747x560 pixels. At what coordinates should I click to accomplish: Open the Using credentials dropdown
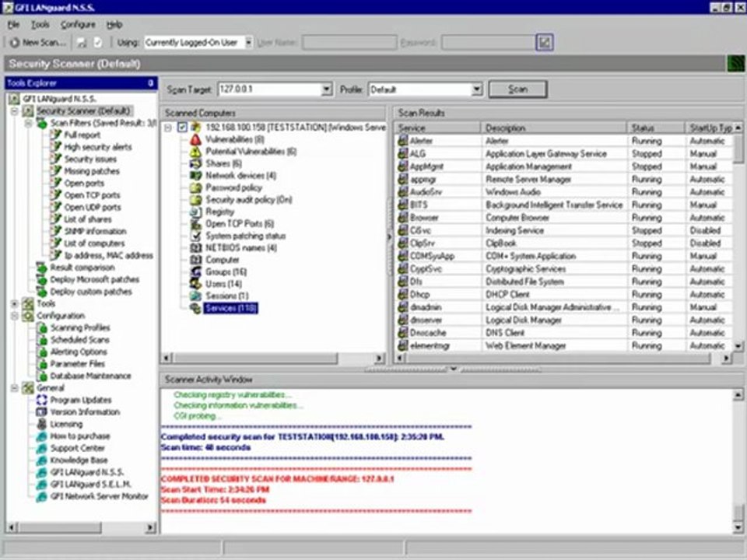[x=248, y=42]
